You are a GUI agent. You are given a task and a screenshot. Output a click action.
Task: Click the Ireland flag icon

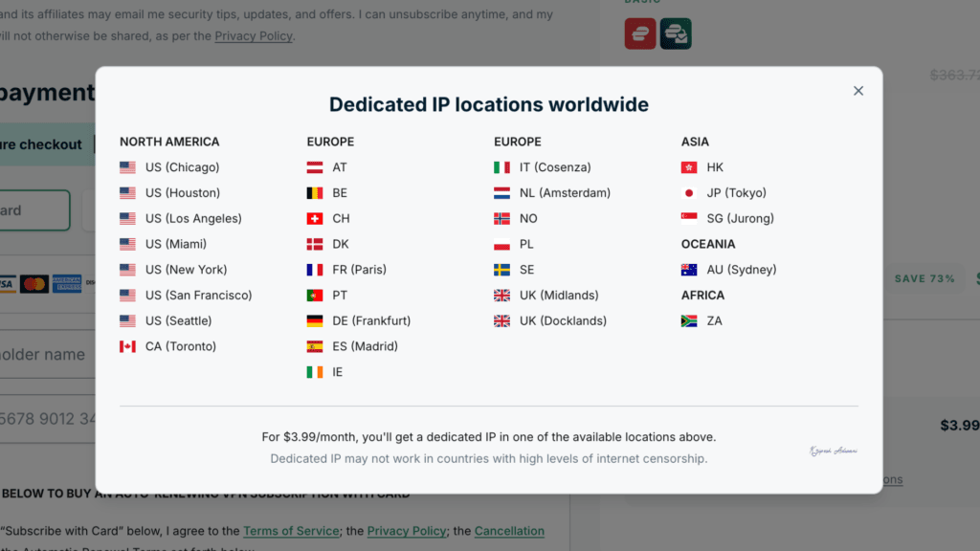tap(314, 372)
